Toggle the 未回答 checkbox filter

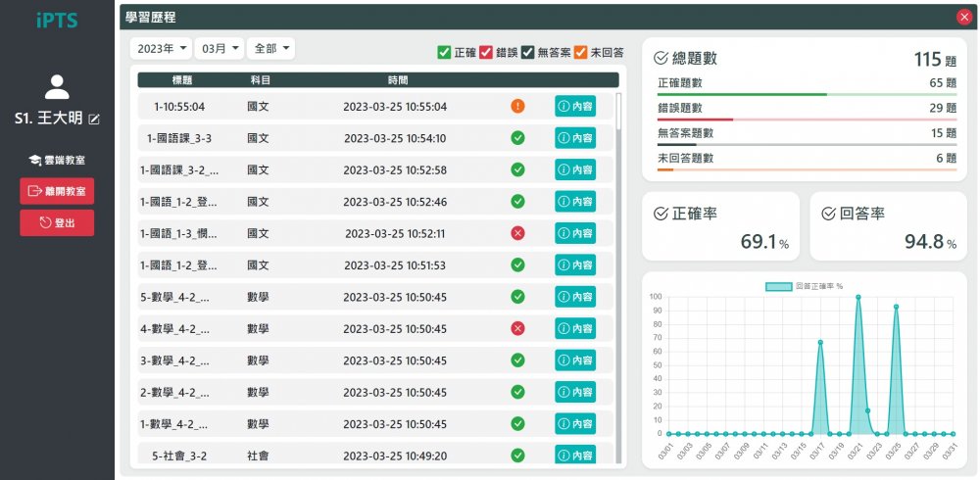point(580,52)
